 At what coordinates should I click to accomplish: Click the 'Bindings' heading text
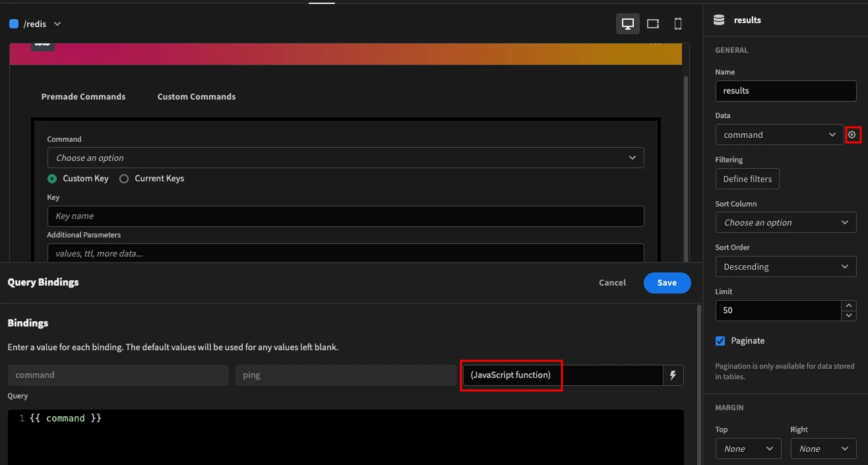28,323
